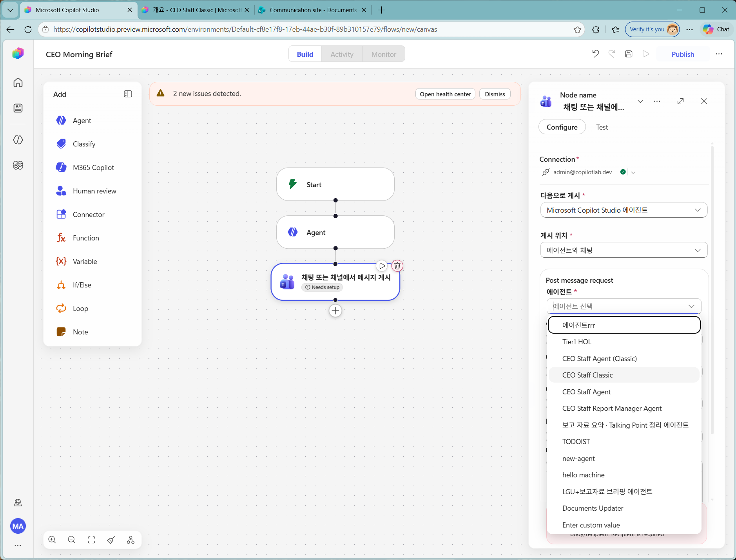Viewport: 736px width, 560px height.
Task: Add this page to favorites
Action: (x=577, y=29)
